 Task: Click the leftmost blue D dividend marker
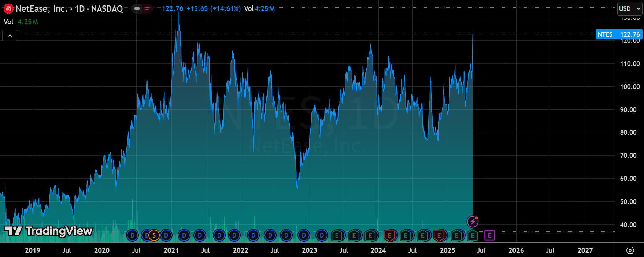point(132,235)
